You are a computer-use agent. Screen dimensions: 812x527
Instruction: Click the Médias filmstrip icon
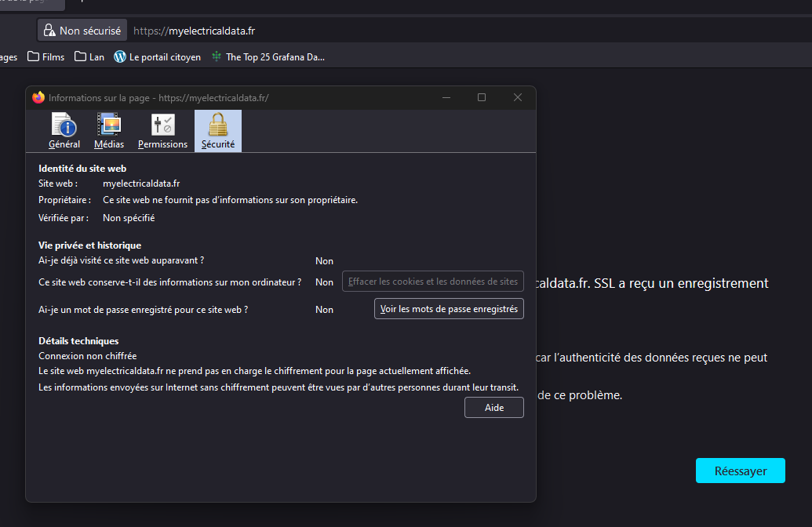pyautogui.click(x=109, y=125)
